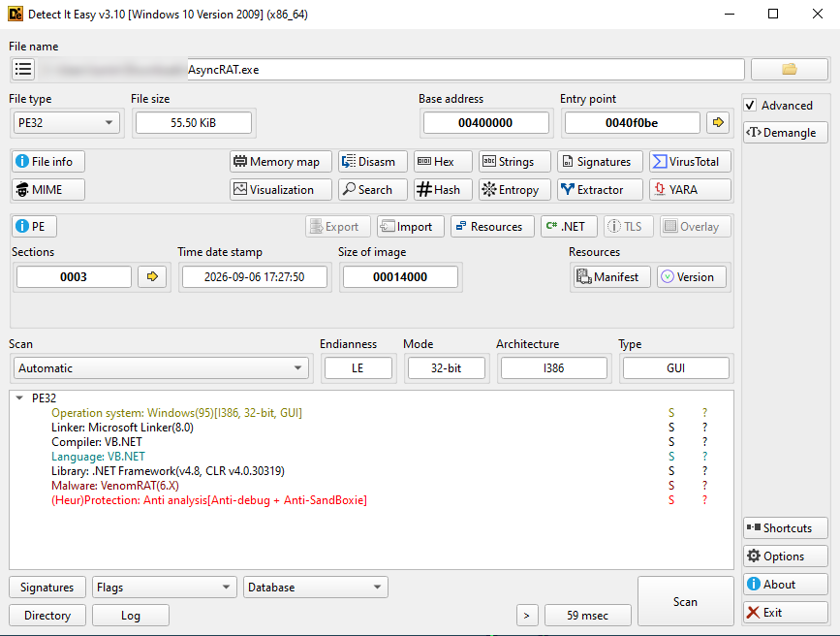Select the Linker: Microsoft Linker(8.0) row
The image size is (840, 636).
coord(371,428)
